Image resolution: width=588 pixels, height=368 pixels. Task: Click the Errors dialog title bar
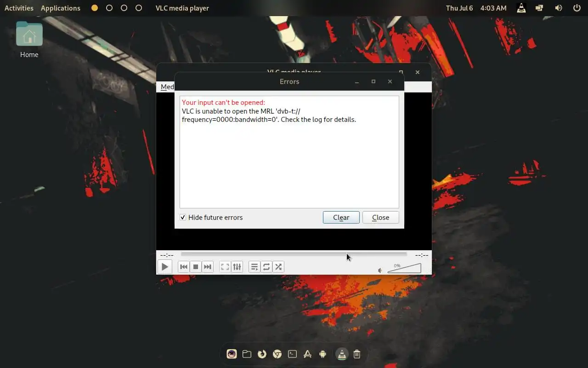289,81
